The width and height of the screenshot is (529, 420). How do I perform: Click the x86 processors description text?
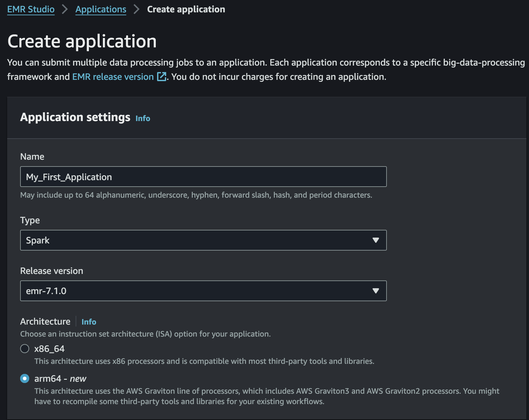[204, 361]
